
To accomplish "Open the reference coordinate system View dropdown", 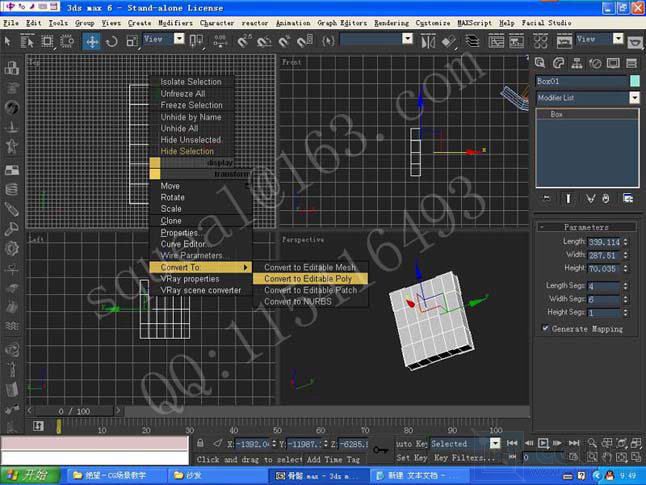I will [x=179, y=39].
